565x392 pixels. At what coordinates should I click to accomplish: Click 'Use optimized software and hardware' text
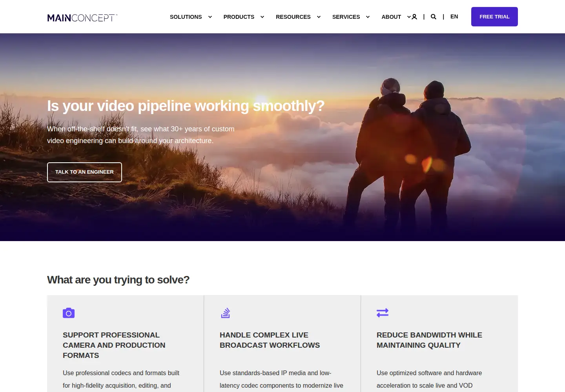tap(429, 373)
